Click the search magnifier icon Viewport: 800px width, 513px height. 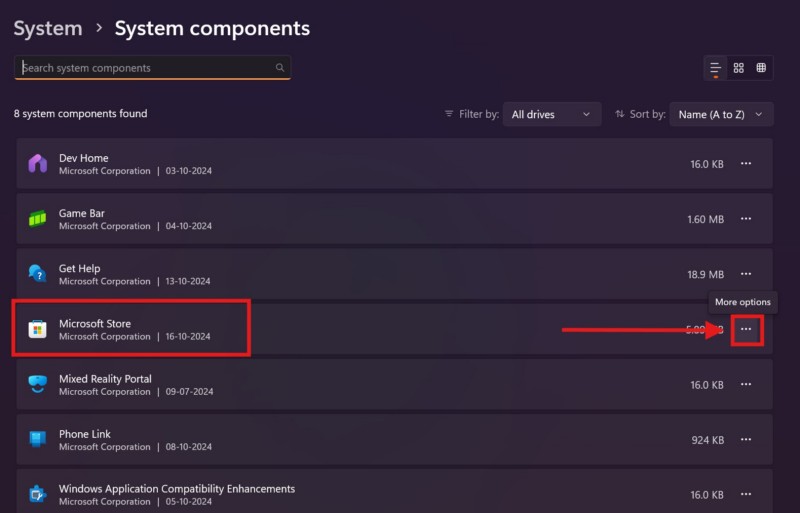[x=280, y=68]
